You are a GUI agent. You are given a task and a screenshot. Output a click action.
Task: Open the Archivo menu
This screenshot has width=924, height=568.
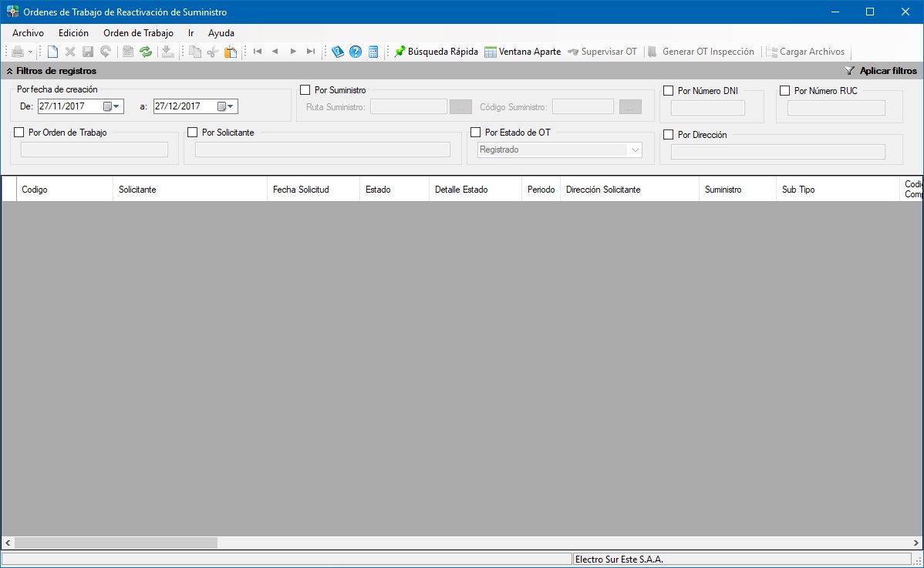[x=28, y=33]
